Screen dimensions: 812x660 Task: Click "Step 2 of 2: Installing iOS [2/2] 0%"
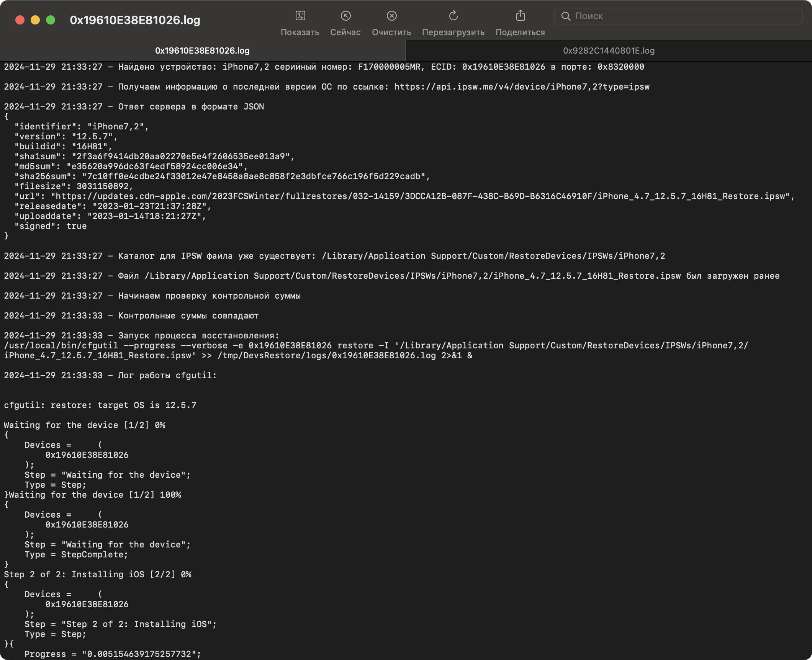[98, 575]
